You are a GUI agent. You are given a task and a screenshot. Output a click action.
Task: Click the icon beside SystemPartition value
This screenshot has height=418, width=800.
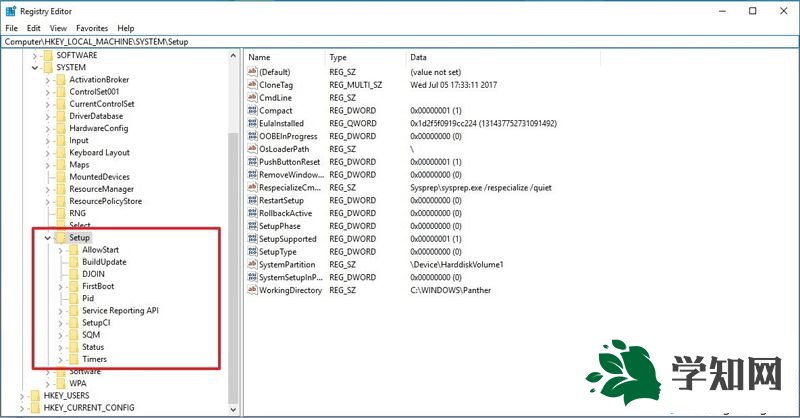coord(252,264)
